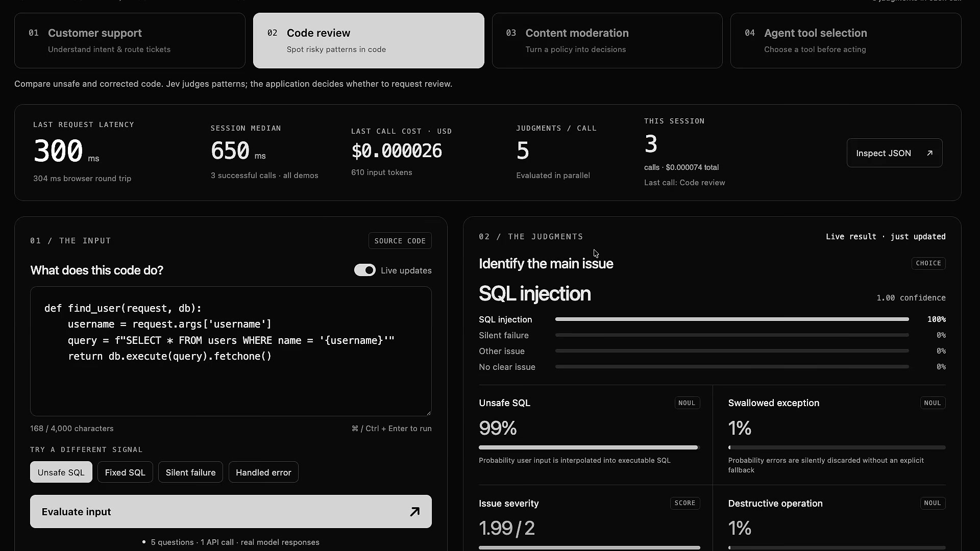Click the CHOICE badge
This screenshot has height=551, width=980.
pos(928,263)
